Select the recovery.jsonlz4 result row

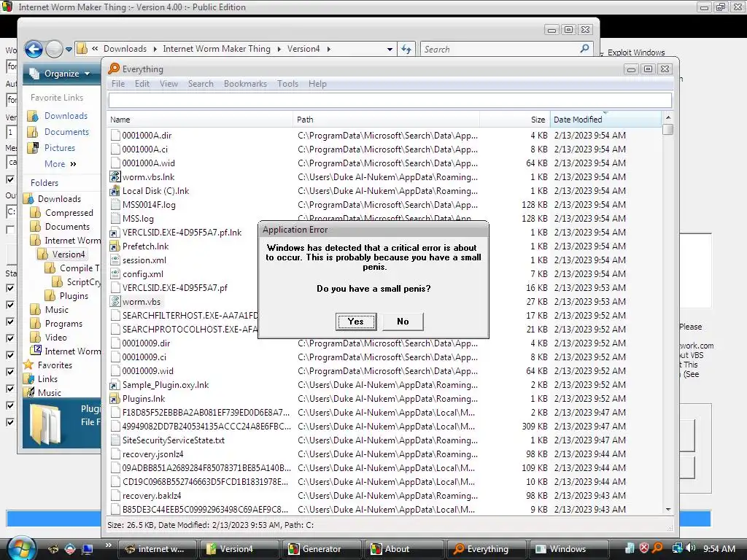[385, 454]
